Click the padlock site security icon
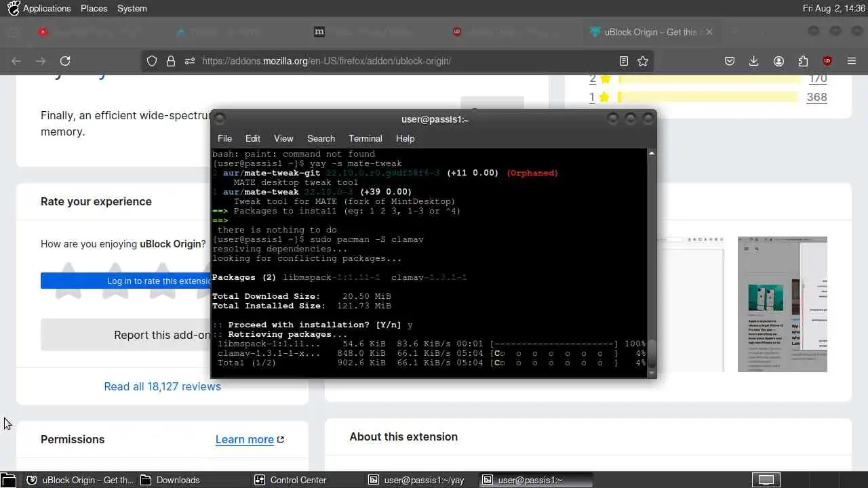Viewport: 868px width, 488px height. [170, 61]
